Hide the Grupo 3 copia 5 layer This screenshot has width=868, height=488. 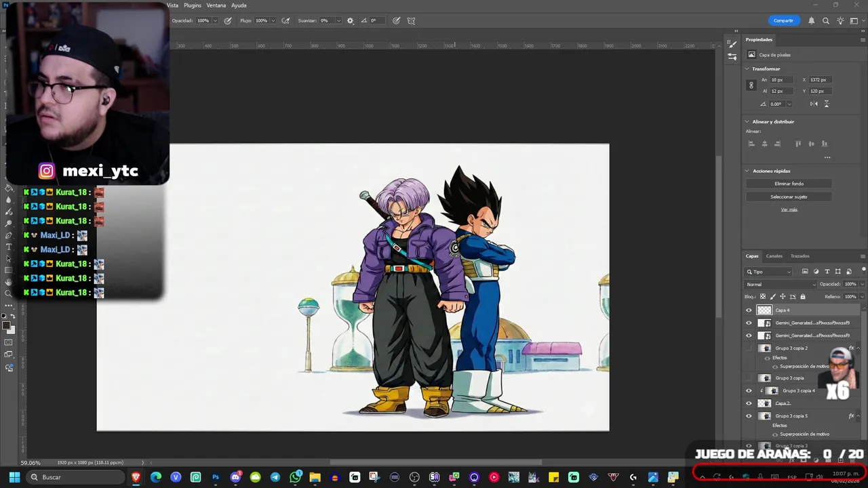click(749, 416)
